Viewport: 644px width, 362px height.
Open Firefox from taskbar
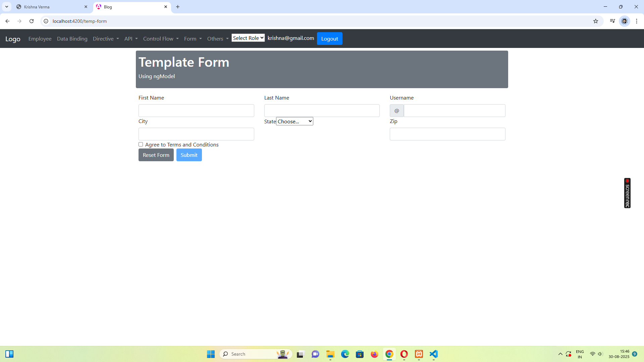tap(375, 354)
